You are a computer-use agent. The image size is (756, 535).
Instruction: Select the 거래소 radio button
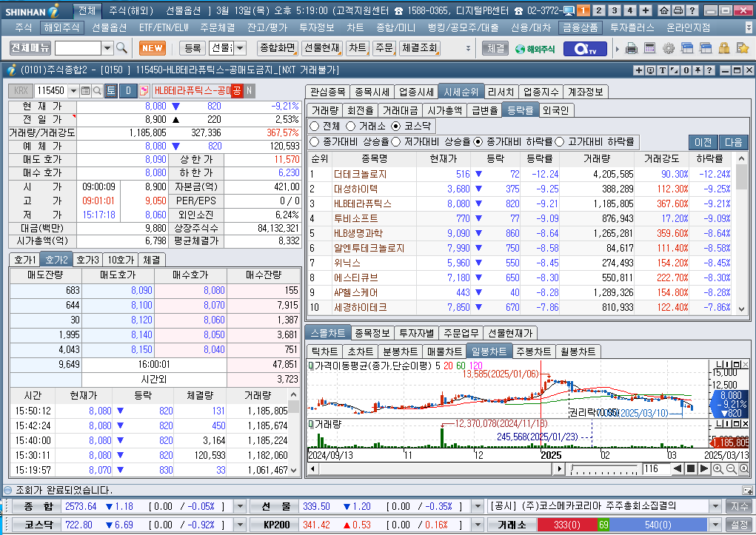tap(350, 127)
